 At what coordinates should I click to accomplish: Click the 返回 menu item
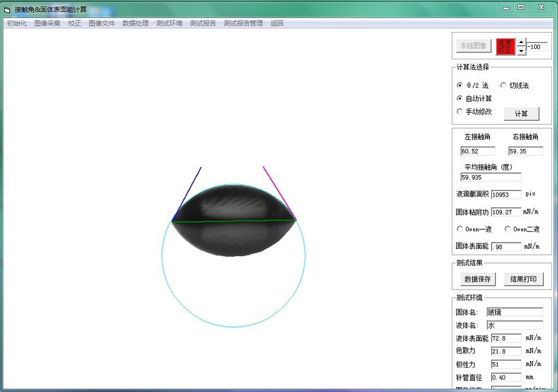(x=277, y=23)
